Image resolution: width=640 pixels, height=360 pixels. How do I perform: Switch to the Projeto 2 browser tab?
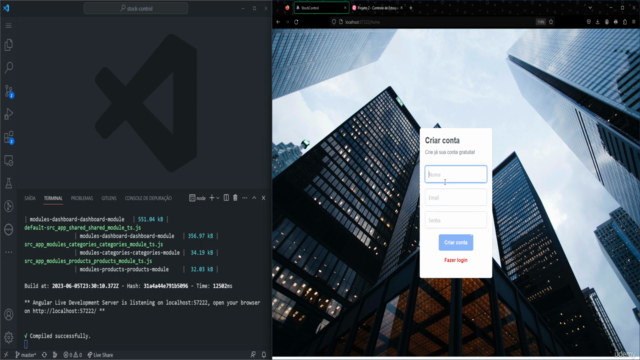click(378, 8)
